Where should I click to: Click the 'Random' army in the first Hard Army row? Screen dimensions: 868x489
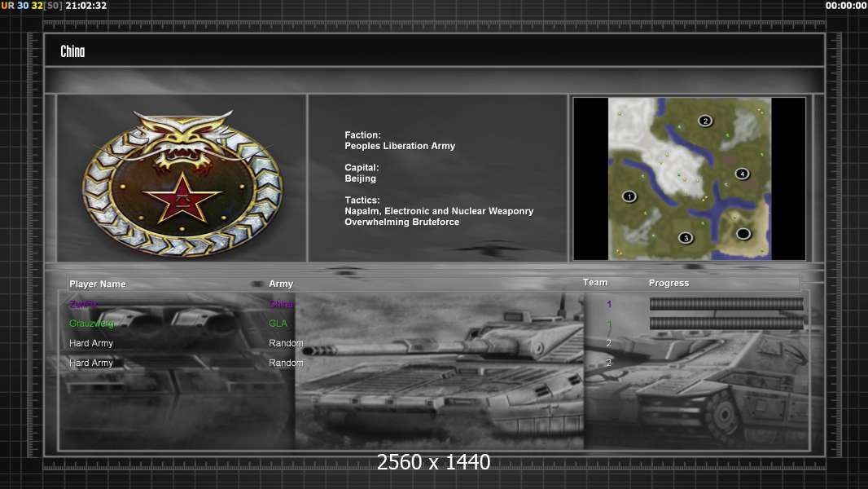coord(286,343)
